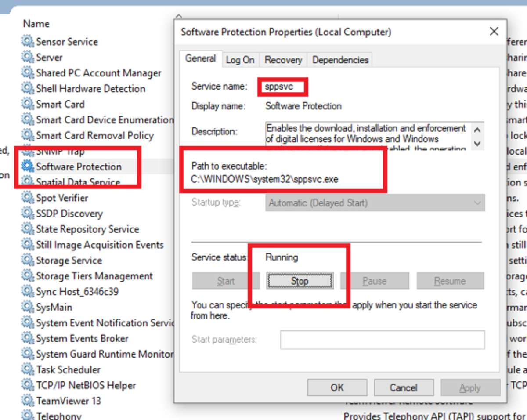
Task: Click the gear icon next to Smart Card
Action: [28, 104]
